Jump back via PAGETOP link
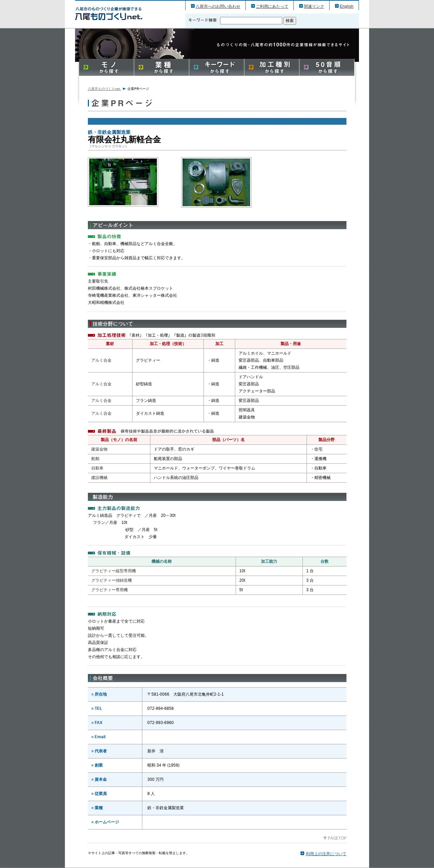This screenshot has height=868, width=434. click(x=335, y=838)
